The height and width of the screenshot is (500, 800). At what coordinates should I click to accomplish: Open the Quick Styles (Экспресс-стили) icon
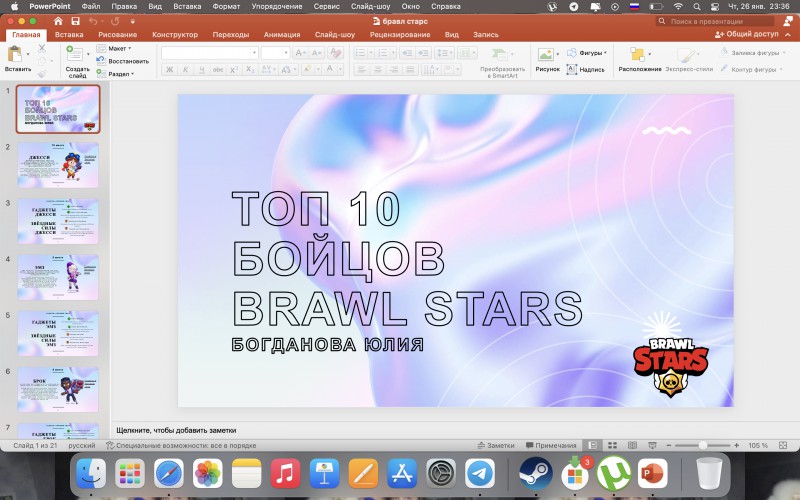coord(686,54)
